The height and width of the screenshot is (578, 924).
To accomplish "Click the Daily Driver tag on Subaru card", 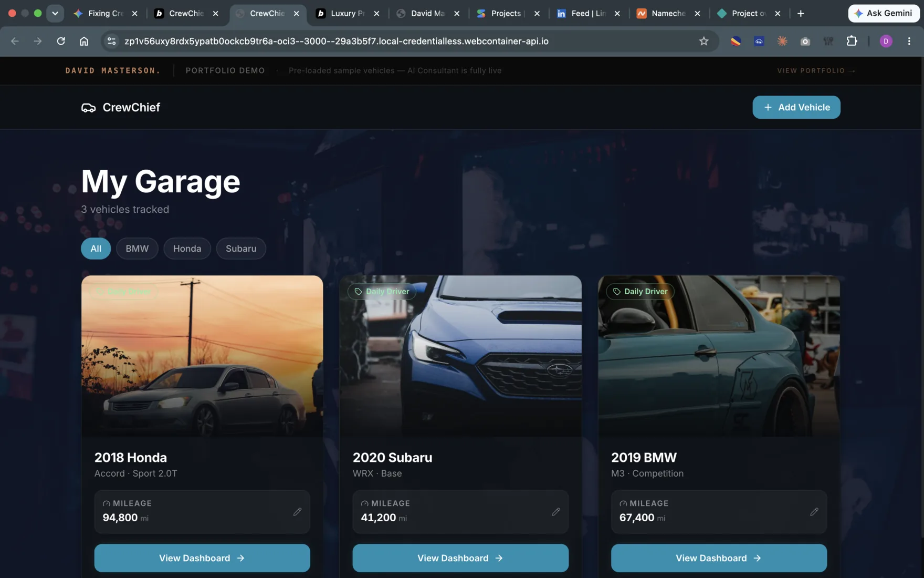I will [382, 292].
